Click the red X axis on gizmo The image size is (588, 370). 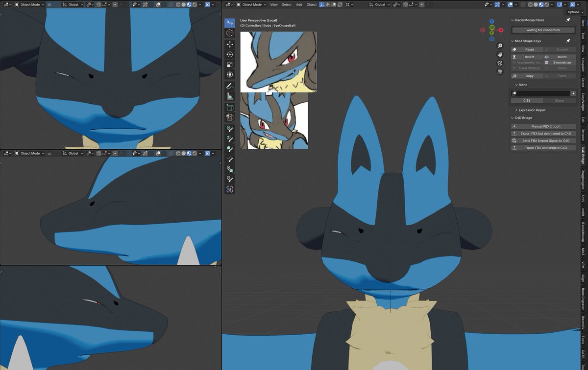pos(501,30)
